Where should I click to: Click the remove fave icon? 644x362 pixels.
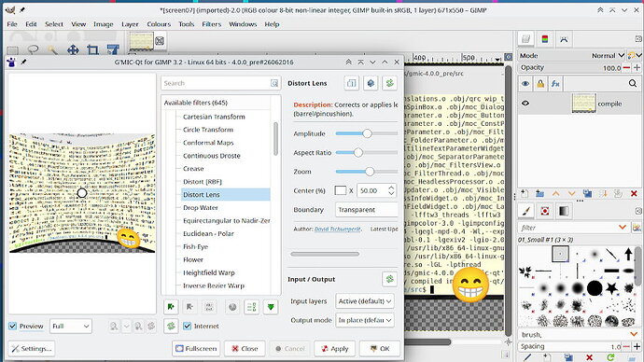pos(189,307)
